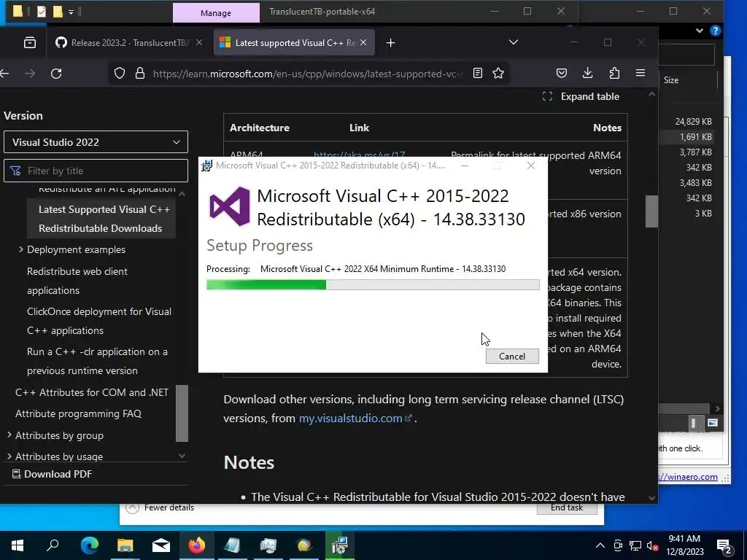This screenshot has height=560, width=747.
Task: List all tabs dropdown arrow
Action: [x=513, y=42]
